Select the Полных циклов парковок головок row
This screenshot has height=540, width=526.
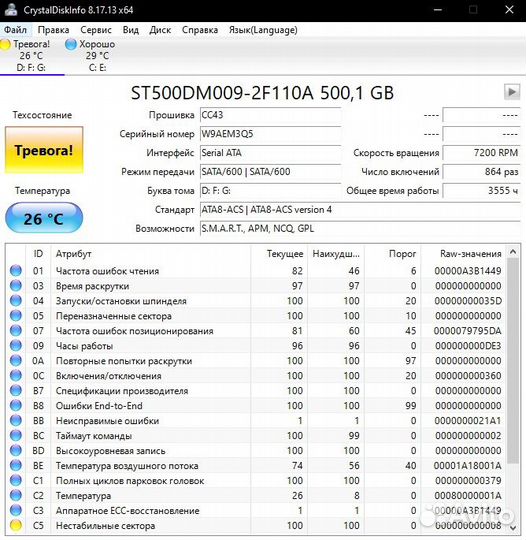point(256,480)
